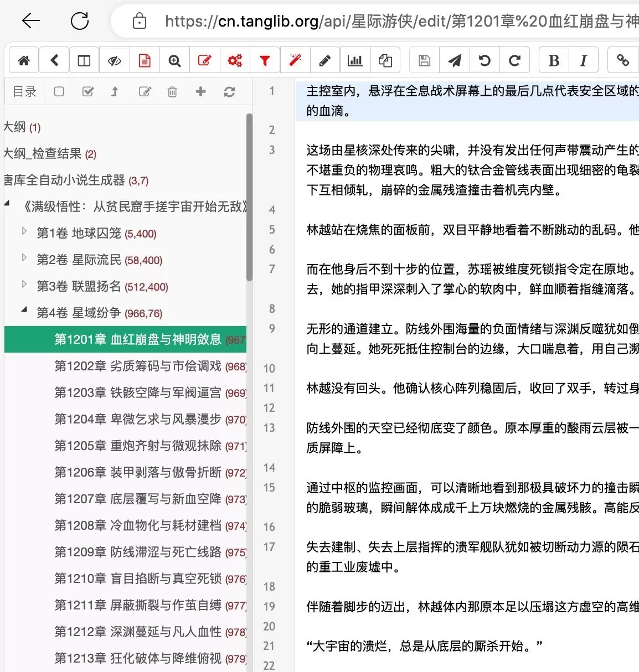Open the settings gears icon
639x672 pixels.
point(235,60)
